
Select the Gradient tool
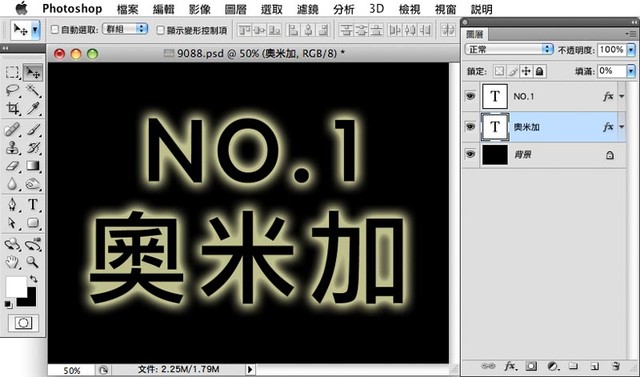click(33, 166)
